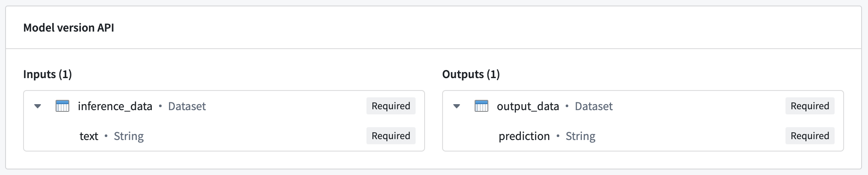Select the inference_data input name
The height and width of the screenshot is (175, 868).
115,106
